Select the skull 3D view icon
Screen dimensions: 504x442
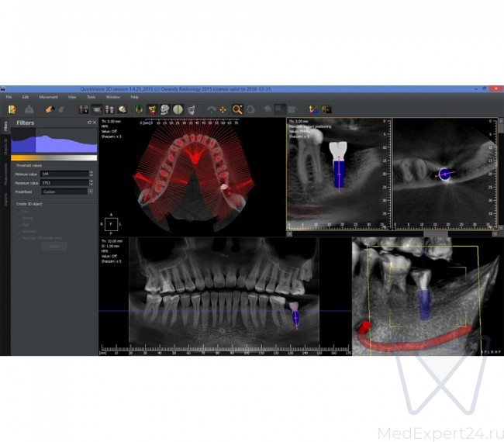pyautogui.click(x=162, y=109)
